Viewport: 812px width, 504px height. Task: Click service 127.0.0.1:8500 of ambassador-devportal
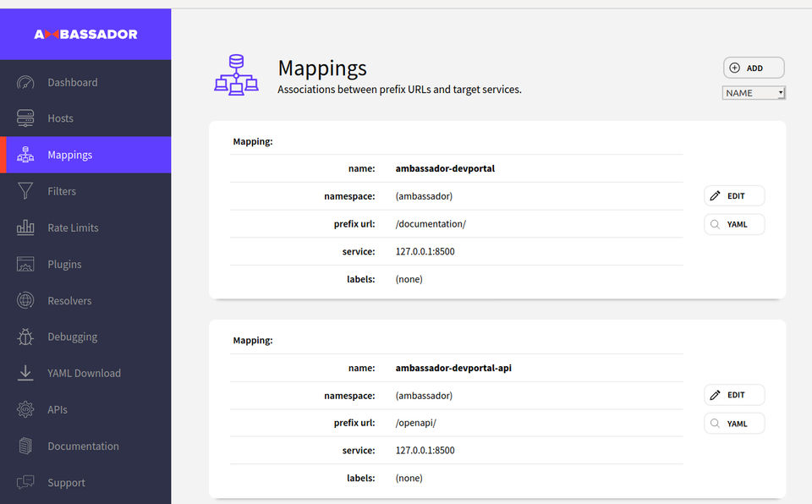click(x=425, y=251)
